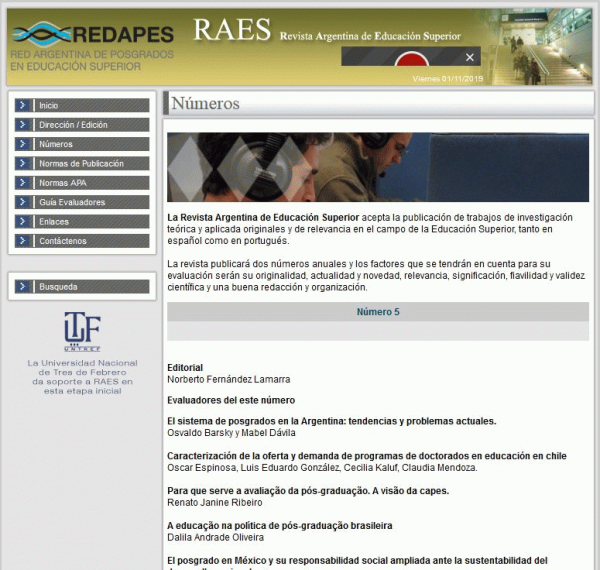Viewport: 600px width, 570px height.
Task: Open article about doctorados en educación en Chile
Action: pos(366,456)
